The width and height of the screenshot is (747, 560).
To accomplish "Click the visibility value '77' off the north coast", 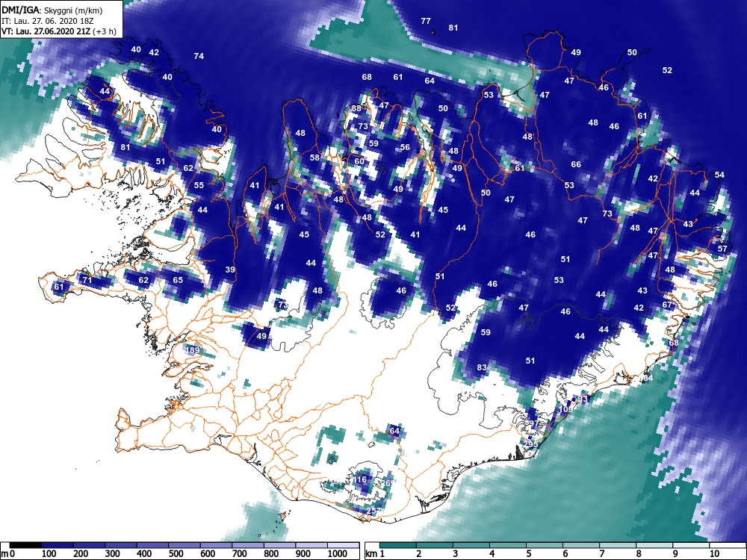I will [x=426, y=21].
